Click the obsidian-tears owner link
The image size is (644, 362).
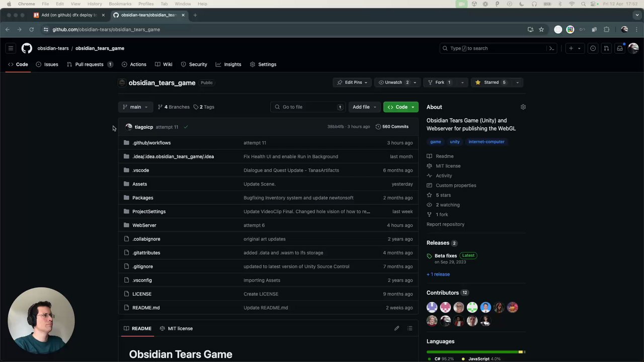53,48
